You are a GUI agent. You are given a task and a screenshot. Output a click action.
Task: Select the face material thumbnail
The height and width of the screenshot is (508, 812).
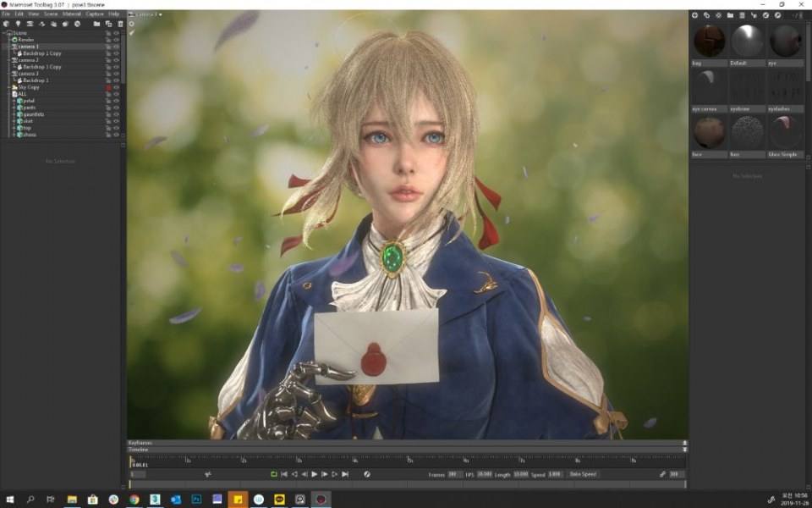pyautogui.click(x=707, y=133)
